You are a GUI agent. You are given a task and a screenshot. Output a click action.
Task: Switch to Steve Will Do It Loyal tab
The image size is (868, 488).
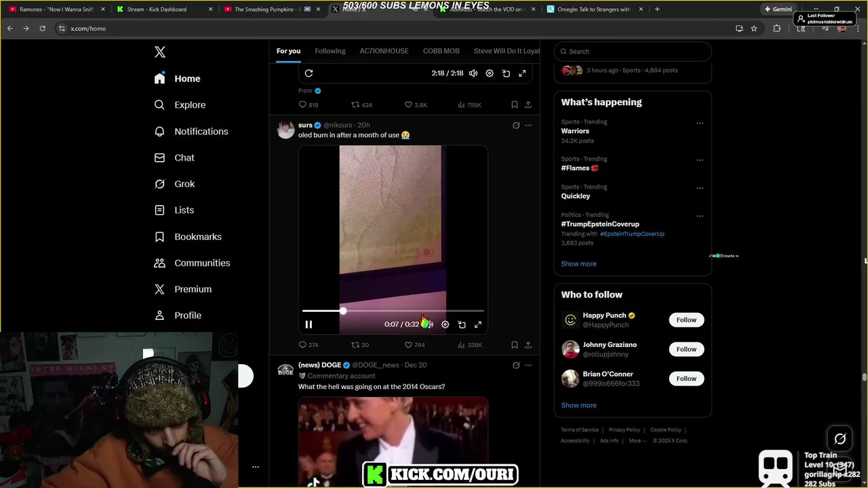(x=507, y=51)
